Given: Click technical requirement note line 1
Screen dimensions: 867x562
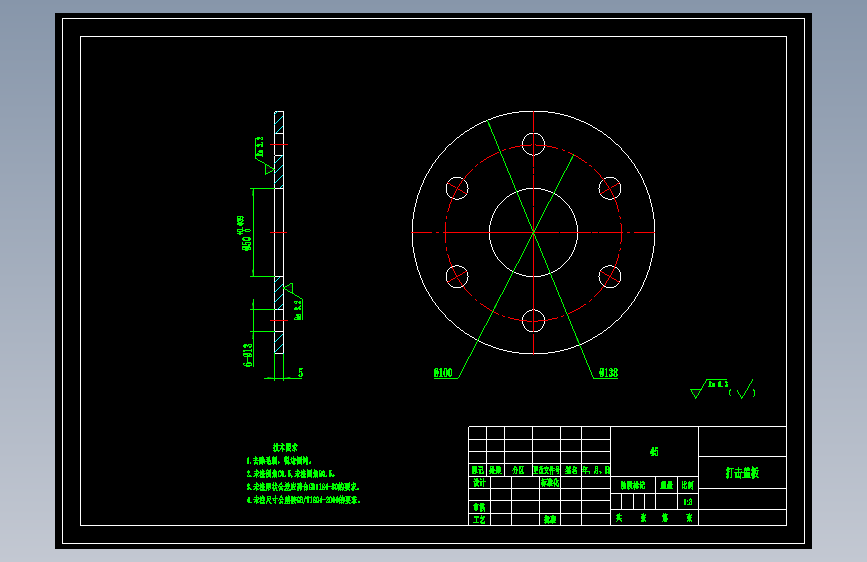Looking at the screenshot, I should (x=279, y=460).
